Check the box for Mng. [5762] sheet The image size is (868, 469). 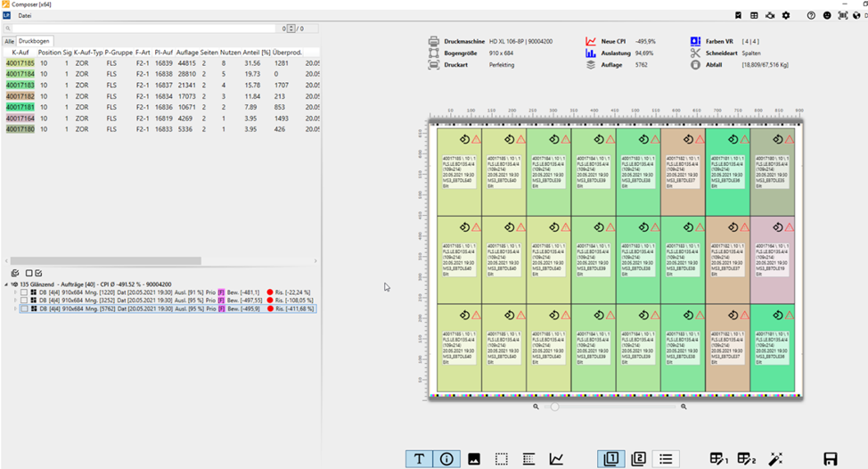tap(23, 309)
